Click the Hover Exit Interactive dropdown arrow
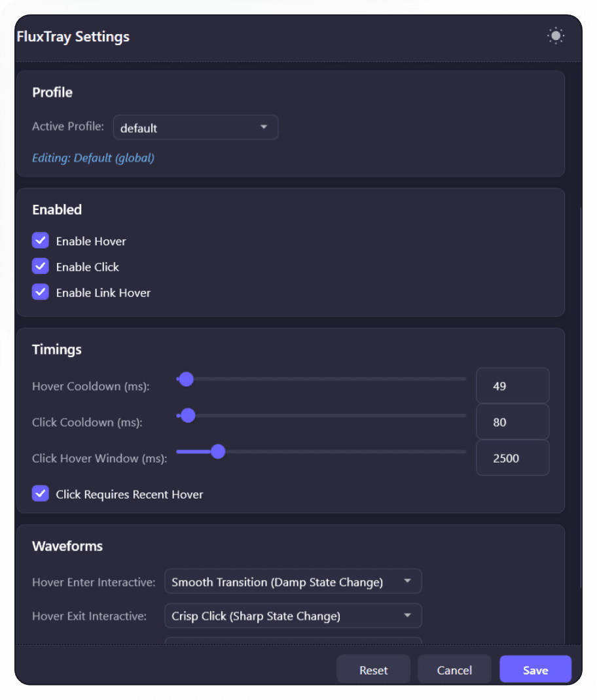Image resolution: width=597 pixels, height=700 pixels. click(407, 616)
